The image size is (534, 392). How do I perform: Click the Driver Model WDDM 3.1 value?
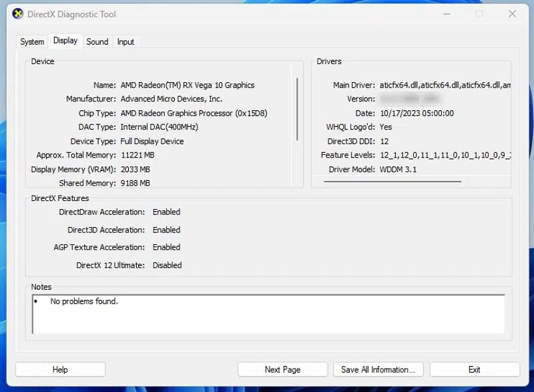pyautogui.click(x=398, y=170)
